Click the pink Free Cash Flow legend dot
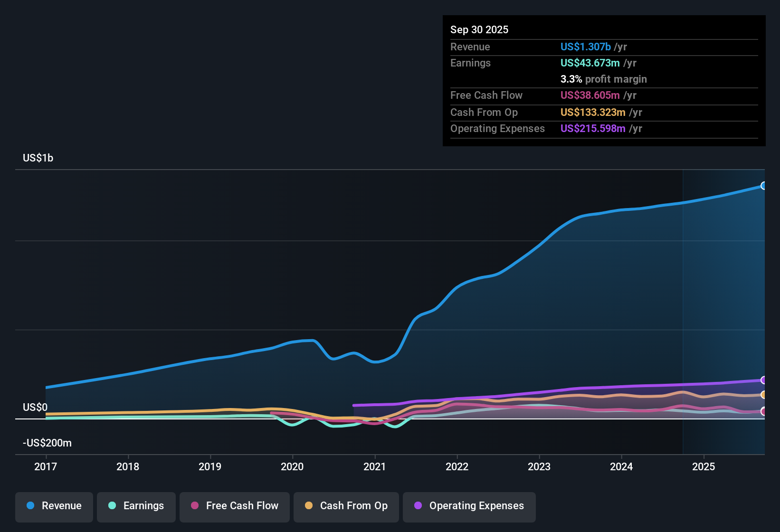Image resolution: width=780 pixels, height=532 pixels. point(195,506)
